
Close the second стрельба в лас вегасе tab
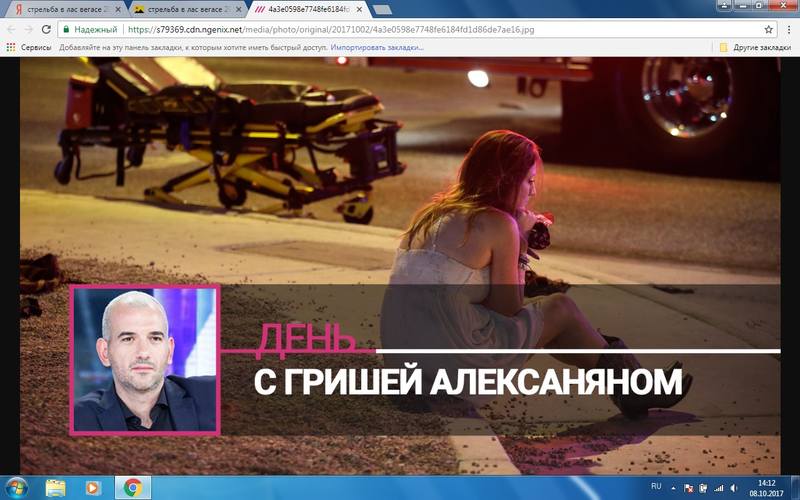click(x=238, y=10)
